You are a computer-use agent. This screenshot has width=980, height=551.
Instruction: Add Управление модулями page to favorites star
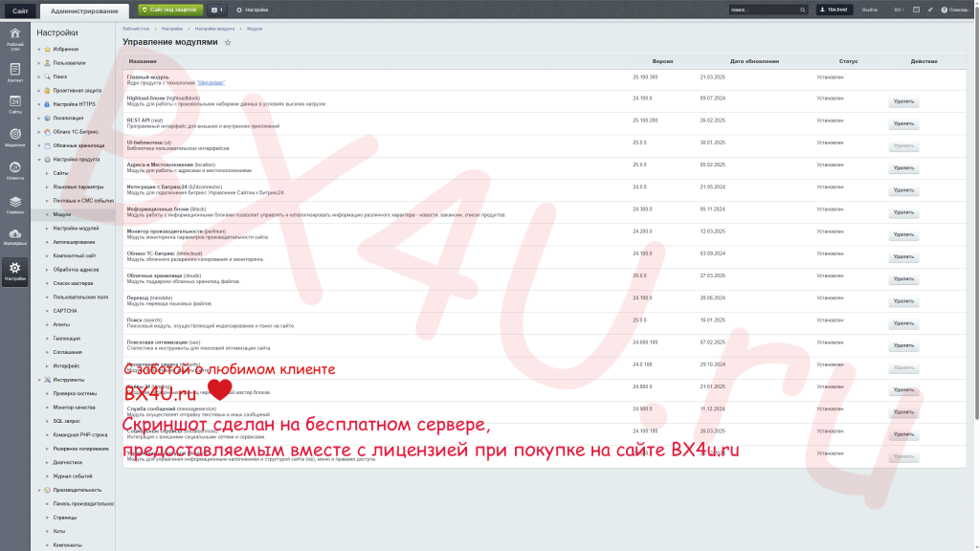[x=228, y=42]
